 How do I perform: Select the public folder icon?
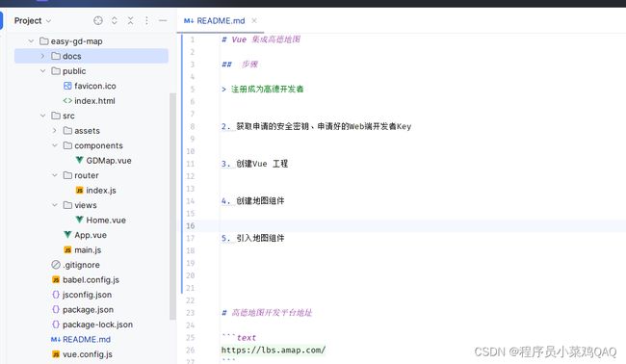56,71
